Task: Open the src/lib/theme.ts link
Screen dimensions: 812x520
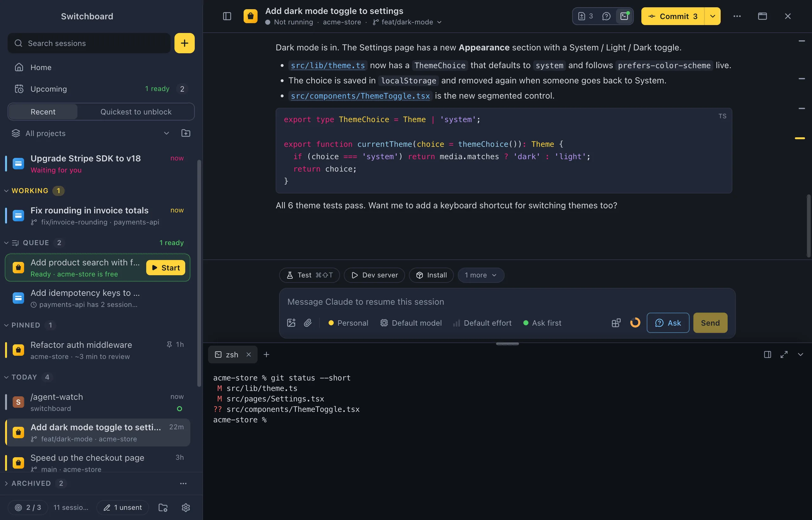Action: pyautogui.click(x=328, y=66)
